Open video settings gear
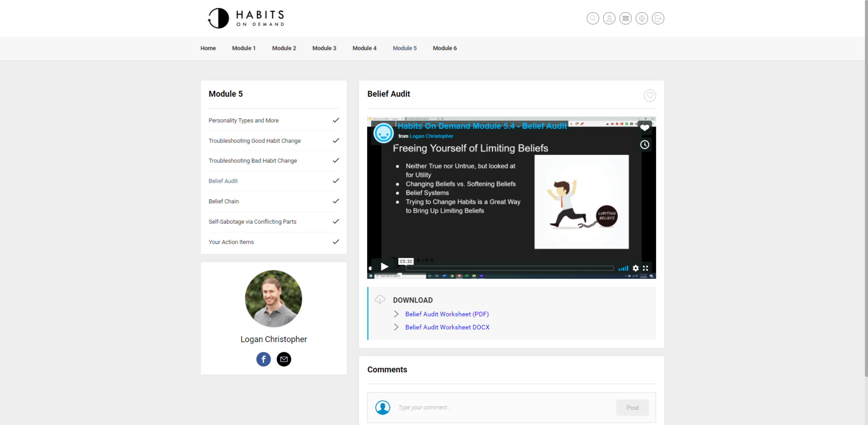This screenshot has height=425, width=868. pyautogui.click(x=635, y=268)
